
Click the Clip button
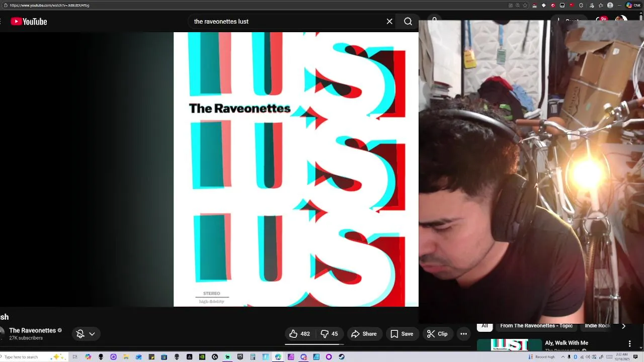pos(437,334)
